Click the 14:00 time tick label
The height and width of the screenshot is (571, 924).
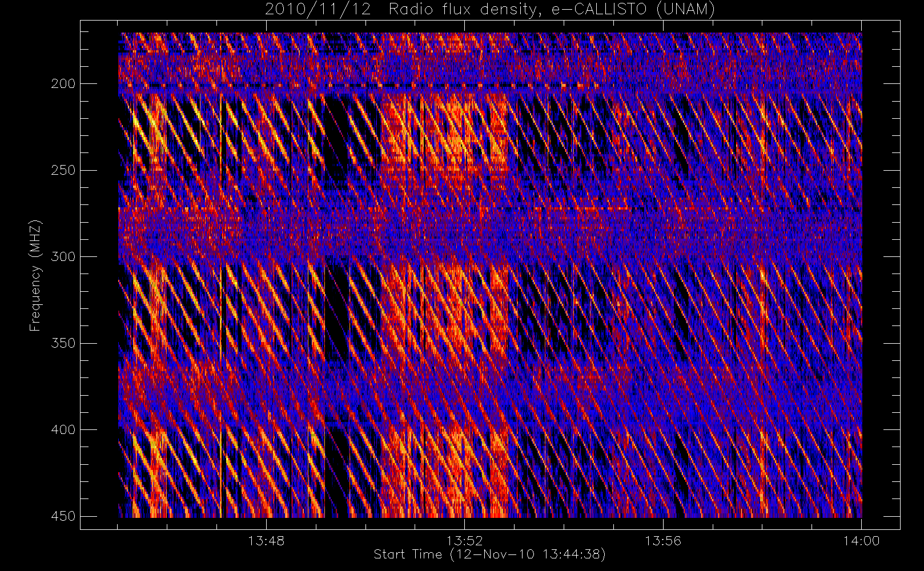click(861, 541)
